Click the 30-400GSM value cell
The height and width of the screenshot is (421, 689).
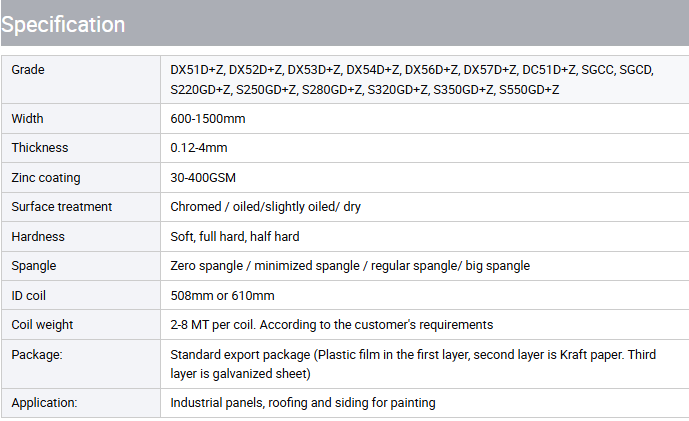tap(205, 178)
